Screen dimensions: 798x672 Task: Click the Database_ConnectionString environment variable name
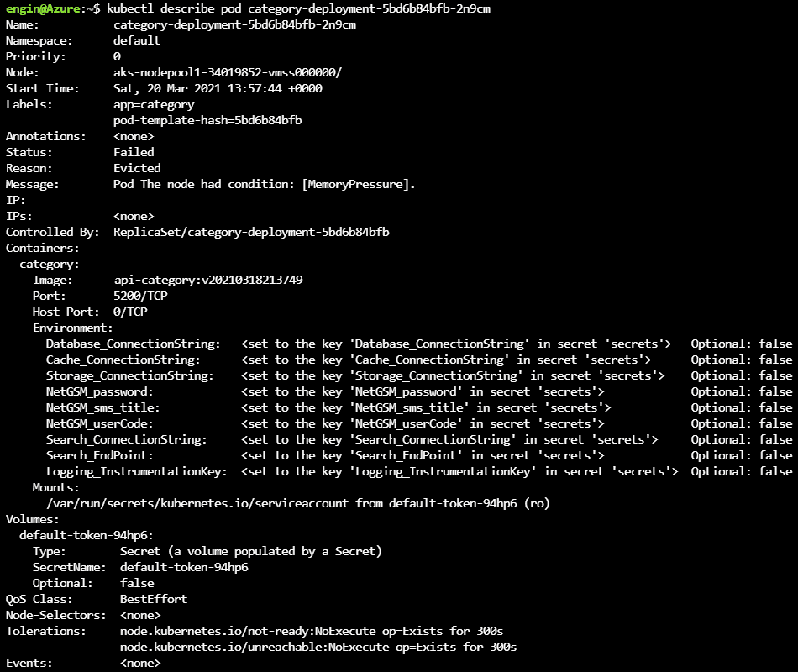(134, 344)
